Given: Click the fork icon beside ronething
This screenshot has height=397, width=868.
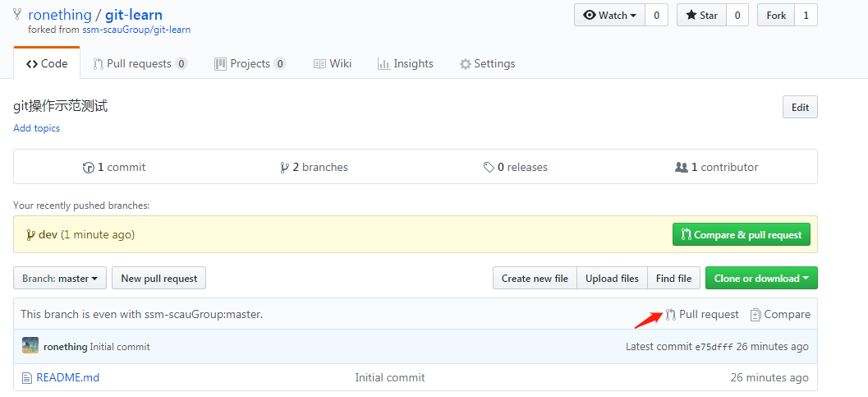Looking at the screenshot, I should coord(18,14).
